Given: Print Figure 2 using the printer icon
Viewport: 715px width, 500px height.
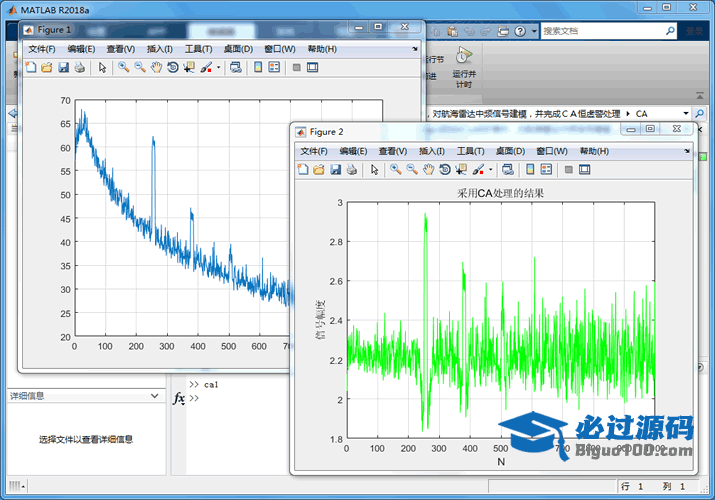Looking at the screenshot, I should coord(352,170).
